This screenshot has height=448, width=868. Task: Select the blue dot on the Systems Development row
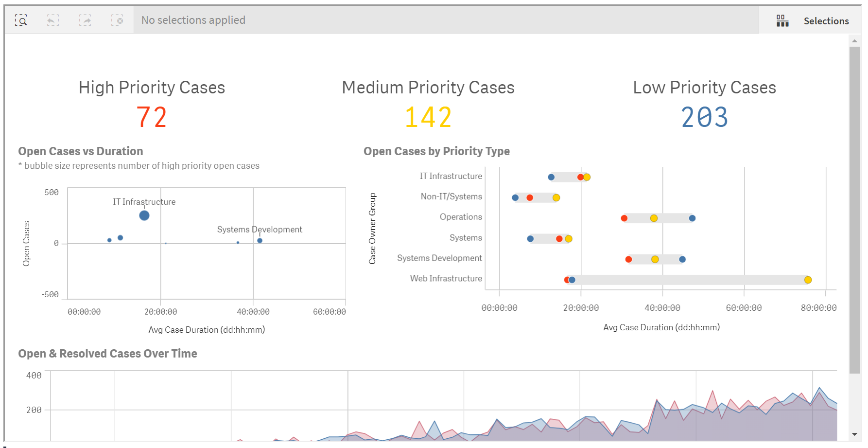[x=682, y=259]
